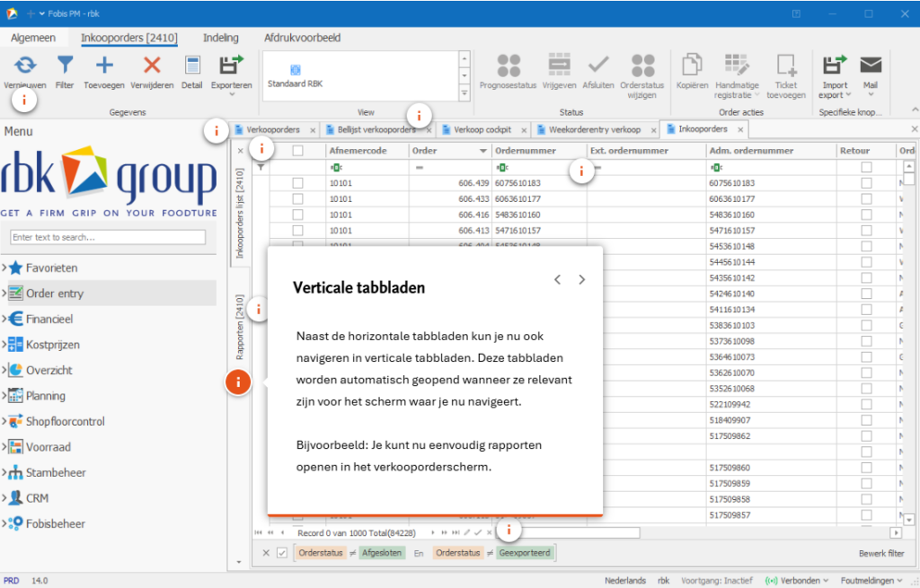Open the Detail icon in ribbon
The height and width of the screenshot is (588, 920).
pyautogui.click(x=192, y=65)
